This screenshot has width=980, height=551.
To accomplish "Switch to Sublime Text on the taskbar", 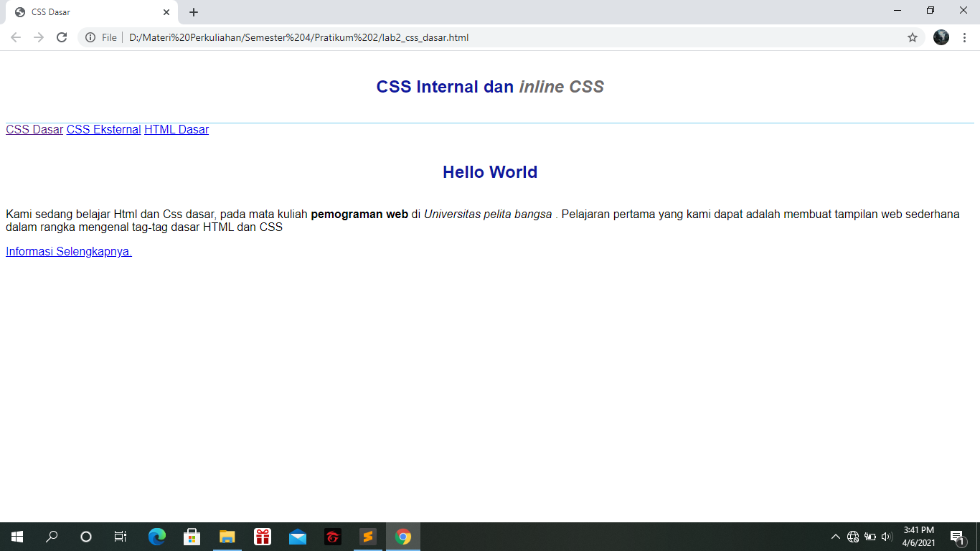I will [368, 537].
